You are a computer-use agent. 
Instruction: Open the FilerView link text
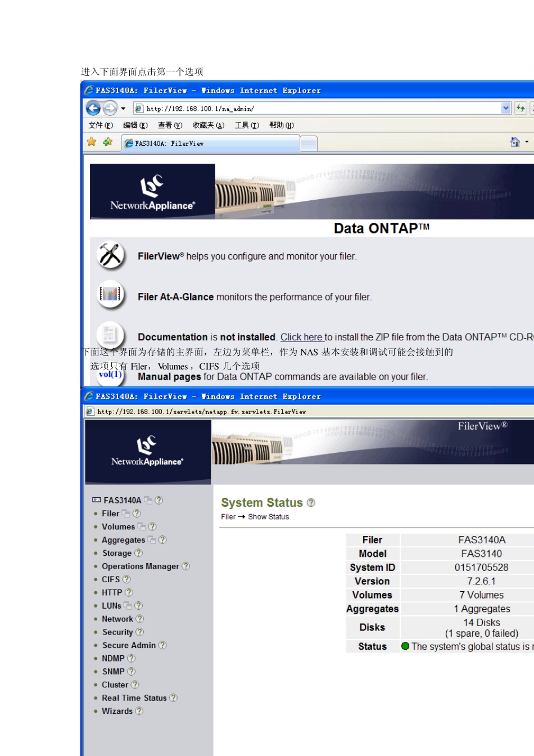(x=161, y=256)
